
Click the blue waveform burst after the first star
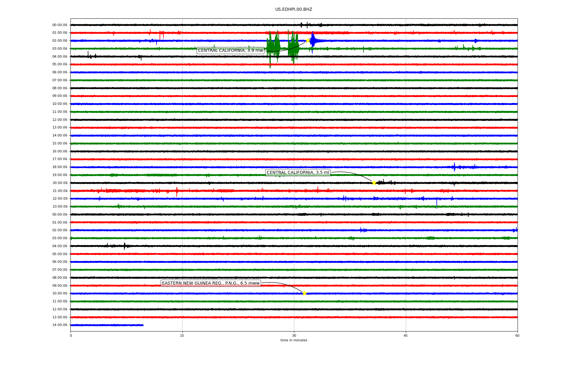313,41
